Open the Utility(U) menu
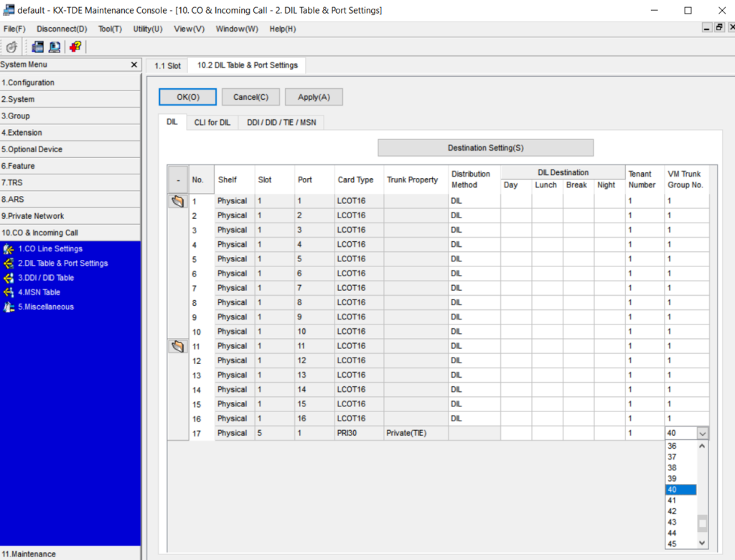Image resolution: width=735 pixels, height=560 pixels. coord(147,29)
